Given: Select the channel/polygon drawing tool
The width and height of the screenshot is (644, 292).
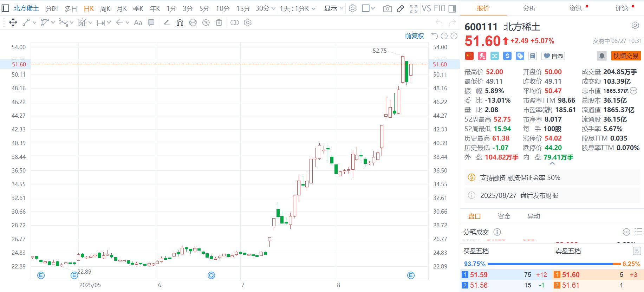Looking at the screenshot, I should pyautogui.click(x=45, y=22).
